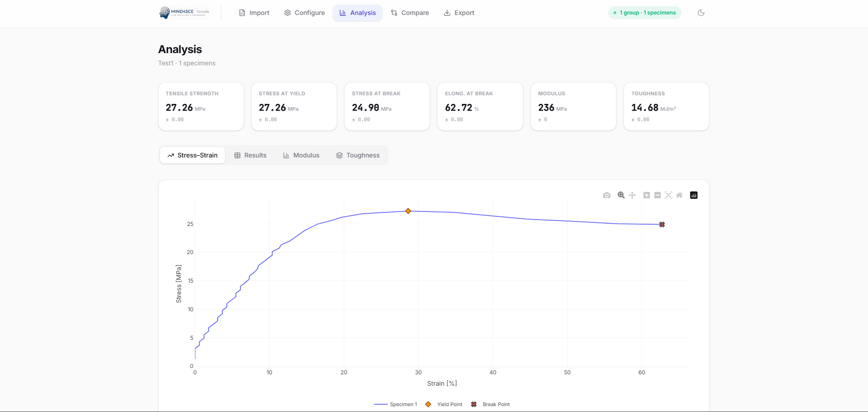The height and width of the screenshot is (412, 868).
Task: Switch to the Results tab
Action: (x=250, y=155)
